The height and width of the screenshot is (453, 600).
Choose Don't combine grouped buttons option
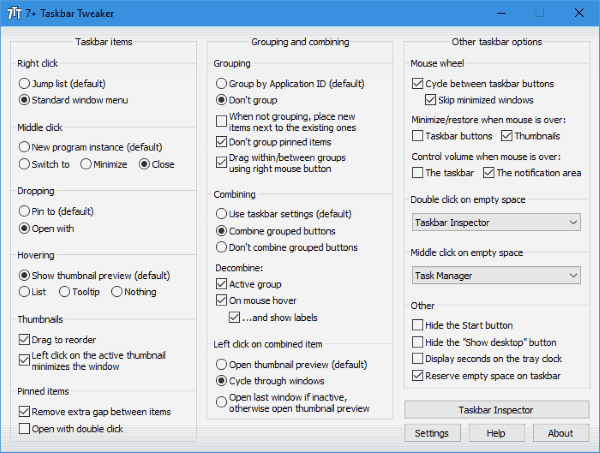pyautogui.click(x=221, y=247)
